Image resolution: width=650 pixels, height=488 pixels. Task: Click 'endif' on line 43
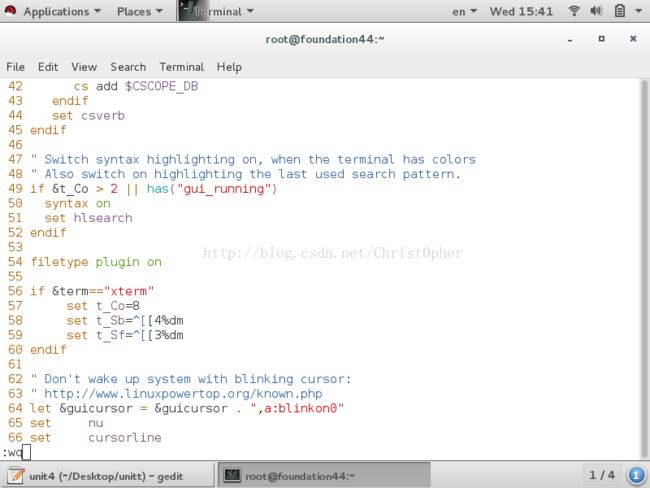(x=70, y=101)
